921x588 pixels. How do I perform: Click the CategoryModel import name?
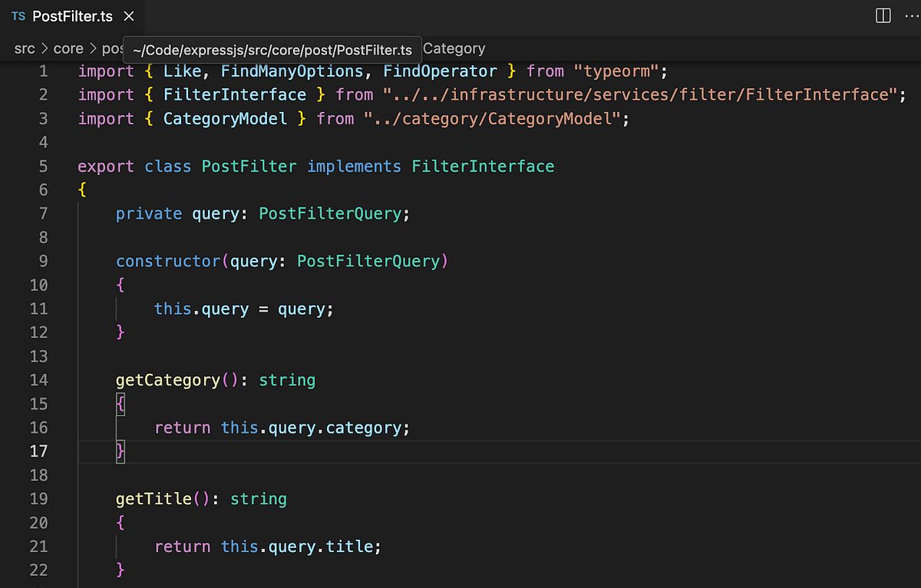225,118
